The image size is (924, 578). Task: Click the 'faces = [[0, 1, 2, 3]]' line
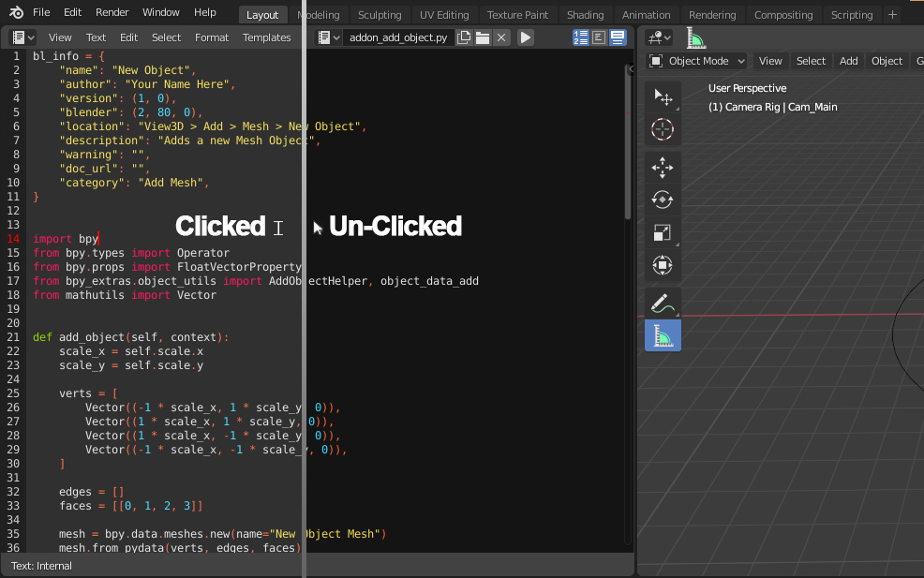[x=131, y=506]
